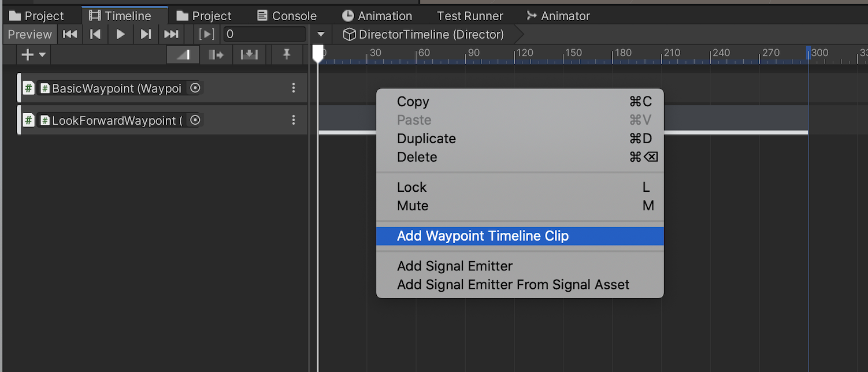
Task: Select the Replace edit mode icon
Action: (249, 54)
